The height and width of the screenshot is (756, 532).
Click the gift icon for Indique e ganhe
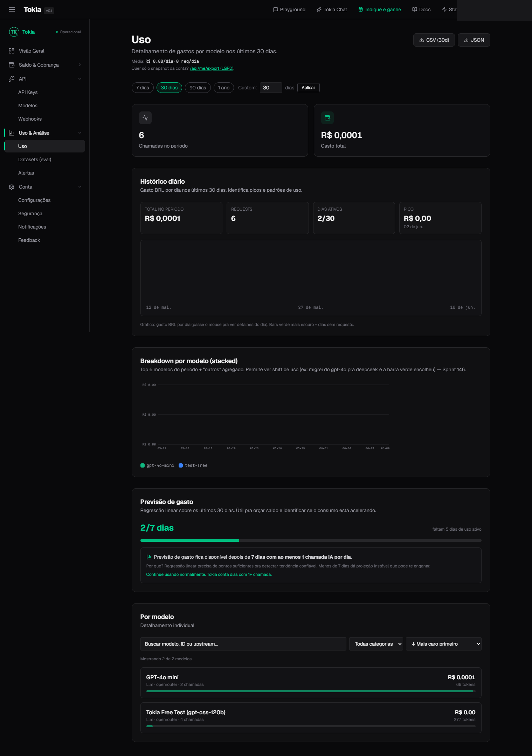click(x=361, y=9)
